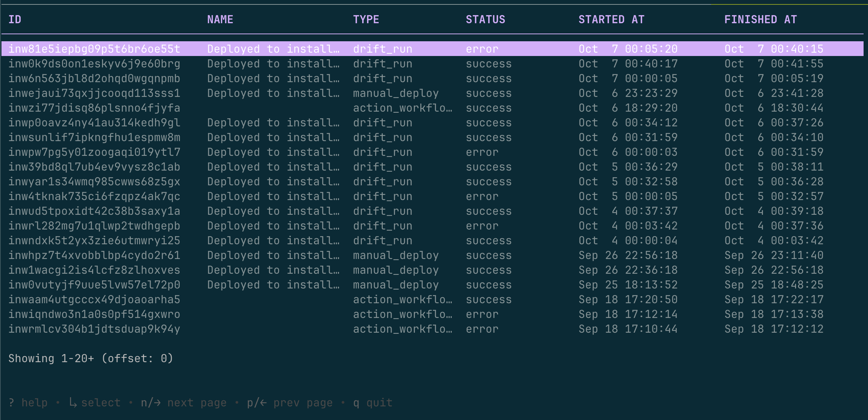Click the ID column header
The height and width of the screenshot is (420, 868).
15,20
